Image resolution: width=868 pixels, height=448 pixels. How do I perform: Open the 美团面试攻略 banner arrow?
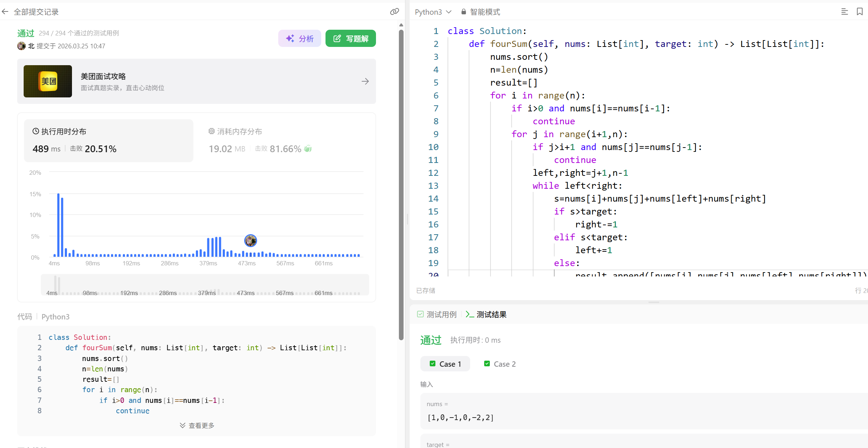pyautogui.click(x=365, y=81)
